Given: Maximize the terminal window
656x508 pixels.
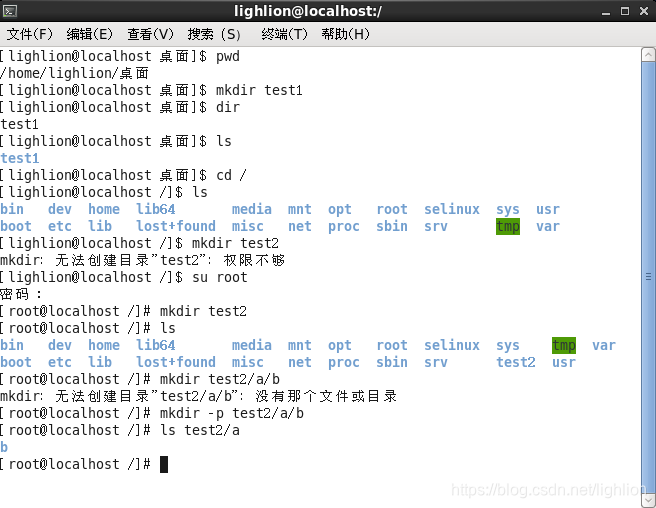Looking at the screenshot, I should click(625, 11).
